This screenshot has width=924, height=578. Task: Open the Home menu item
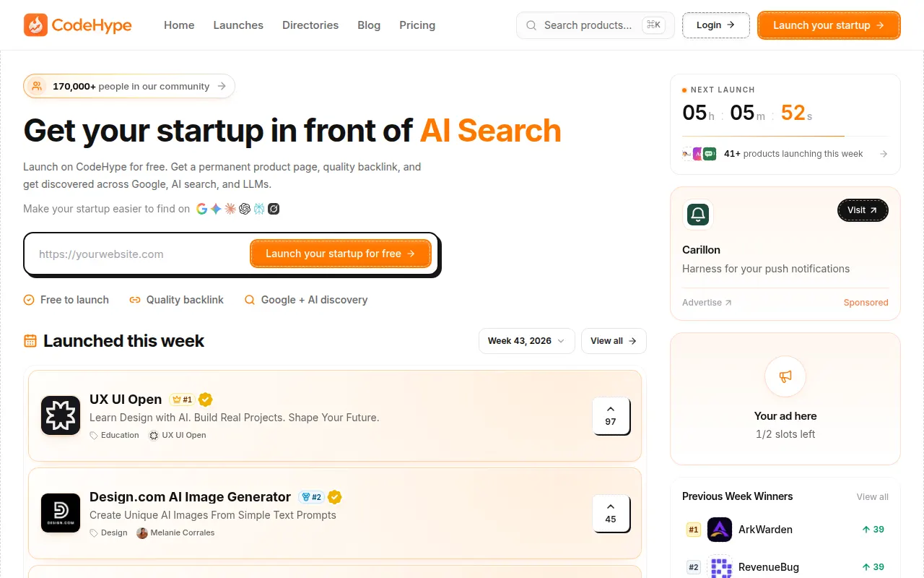point(179,25)
